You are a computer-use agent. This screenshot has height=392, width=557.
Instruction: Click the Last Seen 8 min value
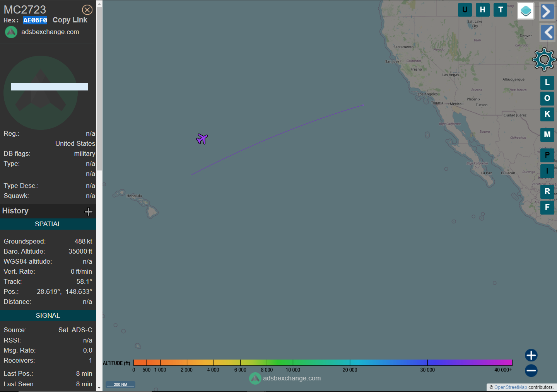[x=84, y=384]
